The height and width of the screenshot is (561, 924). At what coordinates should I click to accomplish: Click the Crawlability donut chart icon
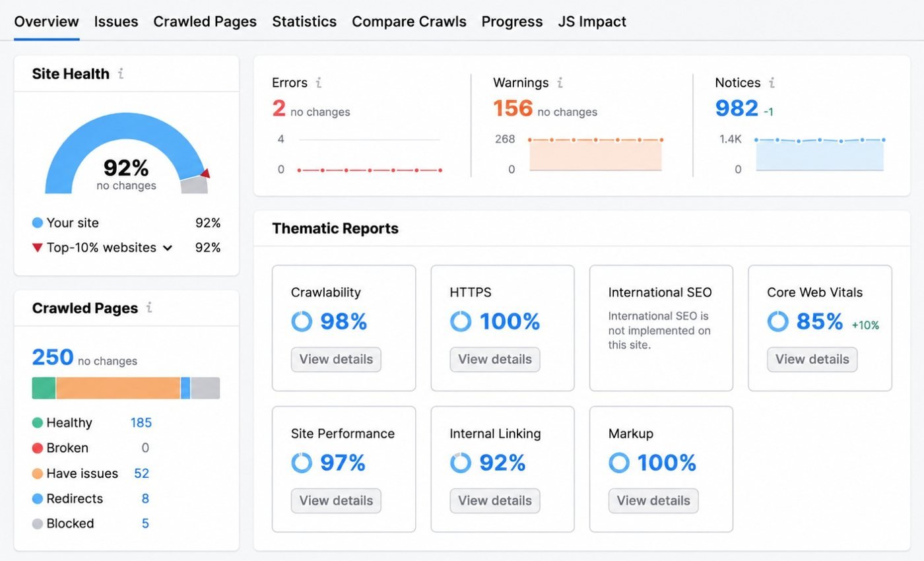point(302,321)
